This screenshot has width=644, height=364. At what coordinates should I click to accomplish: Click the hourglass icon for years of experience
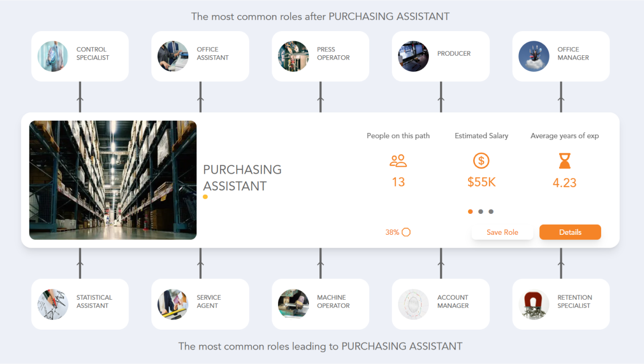(x=564, y=162)
